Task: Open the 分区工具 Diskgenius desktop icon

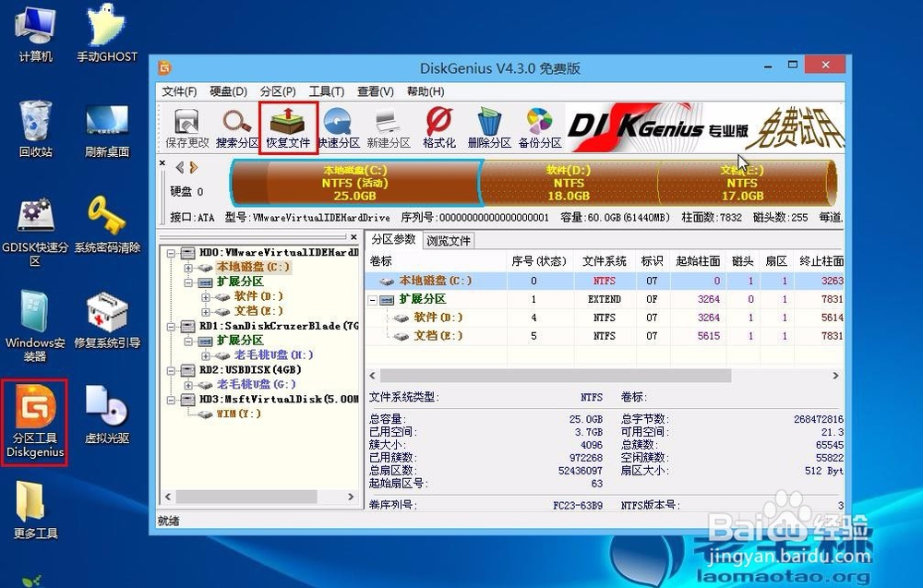Action: [35, 422]
